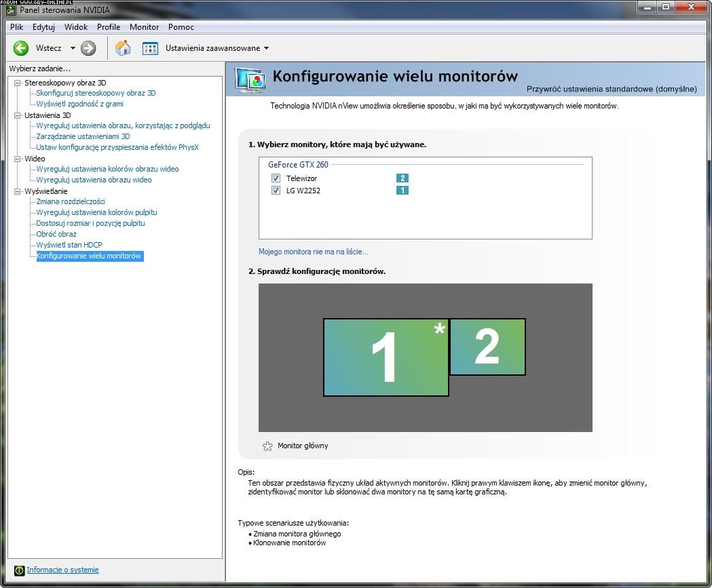Screen dimensions: 712x588
Task: Maximize the NVIDIA control panel window
Action: pyautogui.click(x=666, y=7)
